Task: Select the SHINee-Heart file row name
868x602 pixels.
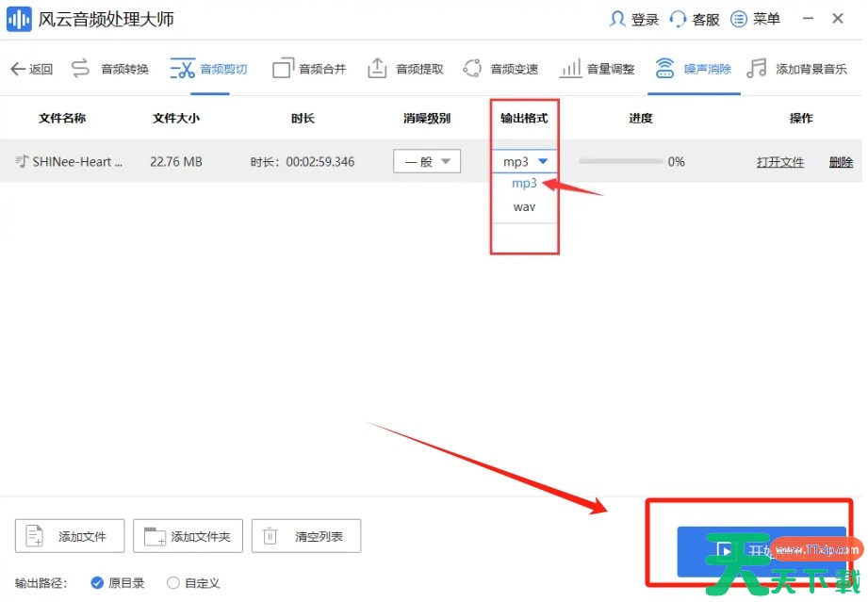Action: (77, 162)
